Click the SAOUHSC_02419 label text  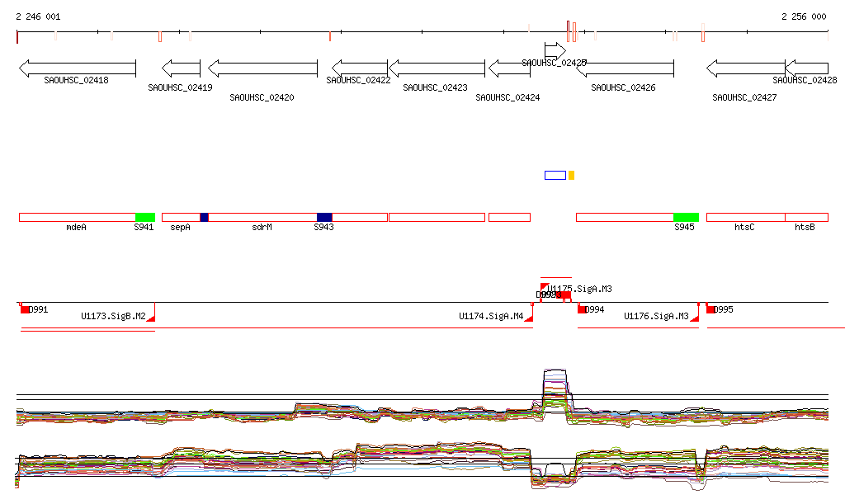[180, 87]
